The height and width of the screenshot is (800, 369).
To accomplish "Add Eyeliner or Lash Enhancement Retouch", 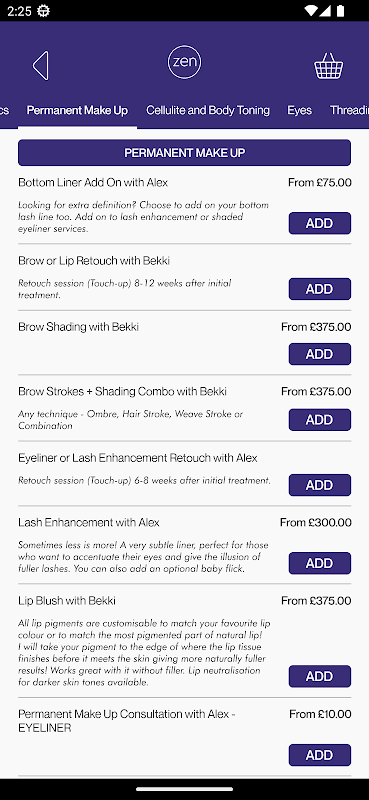I will pyautogui.click(x=319, y=485).
